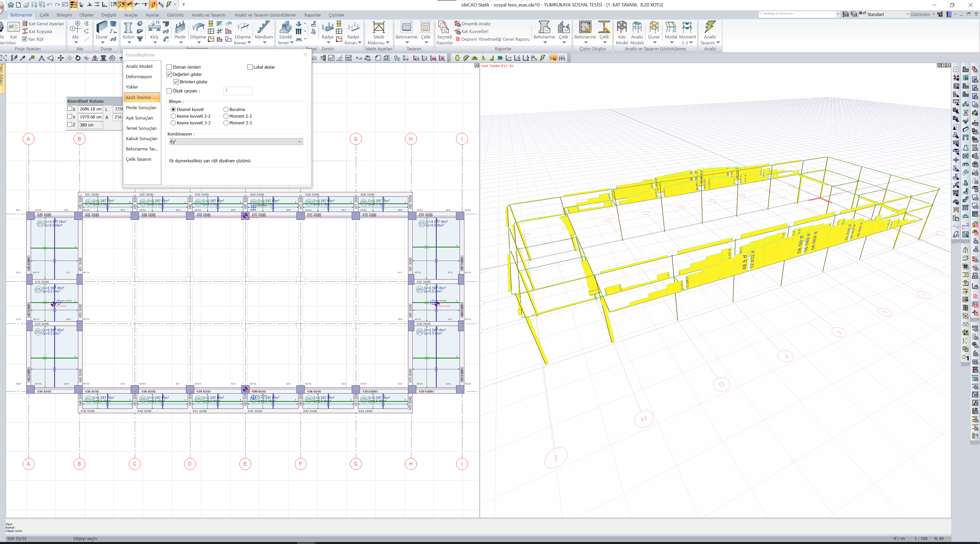Select the Aks axis tool
This screenshot has width=980, height=544.
pos(75,30)
